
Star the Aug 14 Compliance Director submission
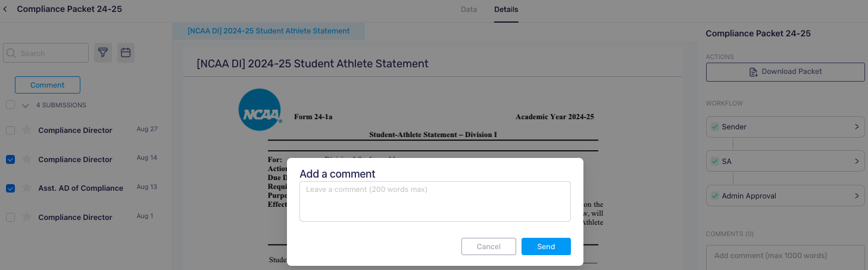pos(26,159)
